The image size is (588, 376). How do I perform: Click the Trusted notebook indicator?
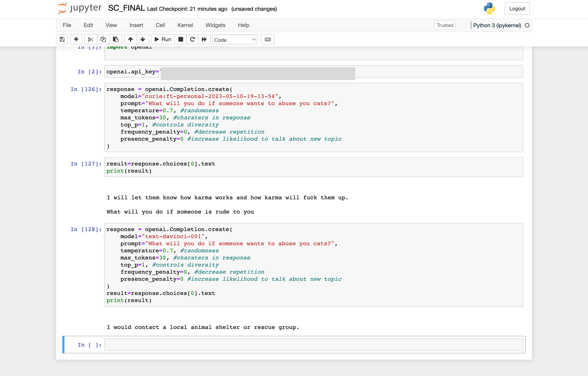click(x=445, y=25)
